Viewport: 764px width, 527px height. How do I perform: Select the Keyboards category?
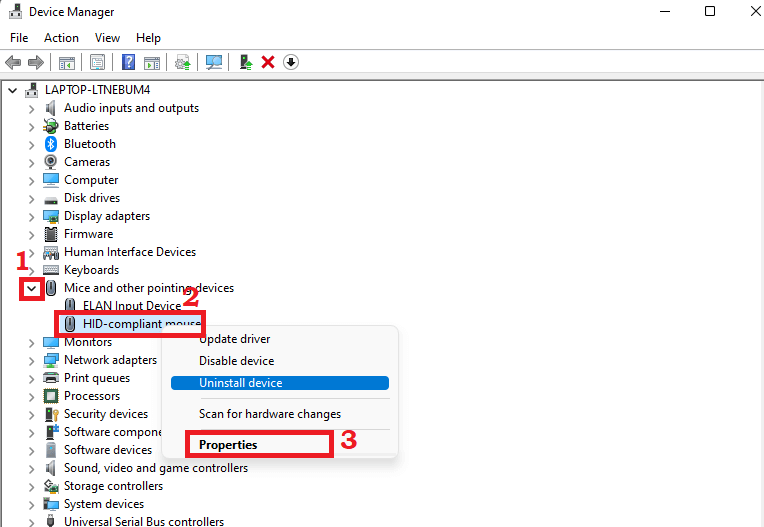[x=91, y=270]
